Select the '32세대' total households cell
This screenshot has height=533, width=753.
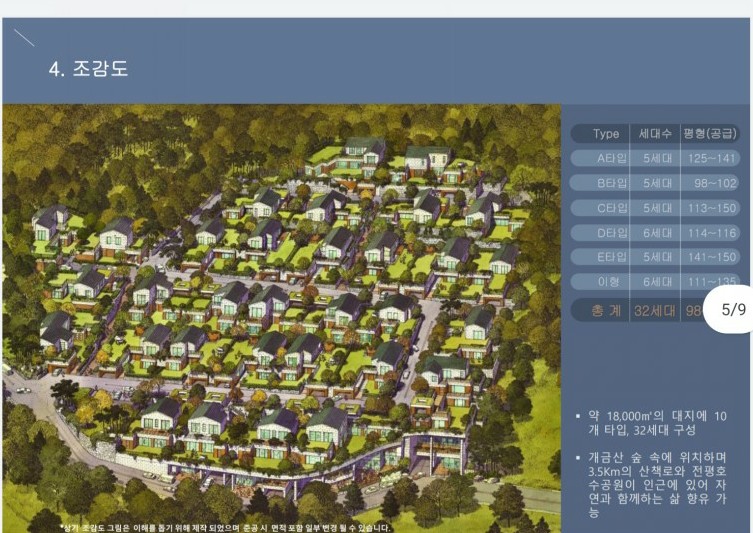point(655,311)
